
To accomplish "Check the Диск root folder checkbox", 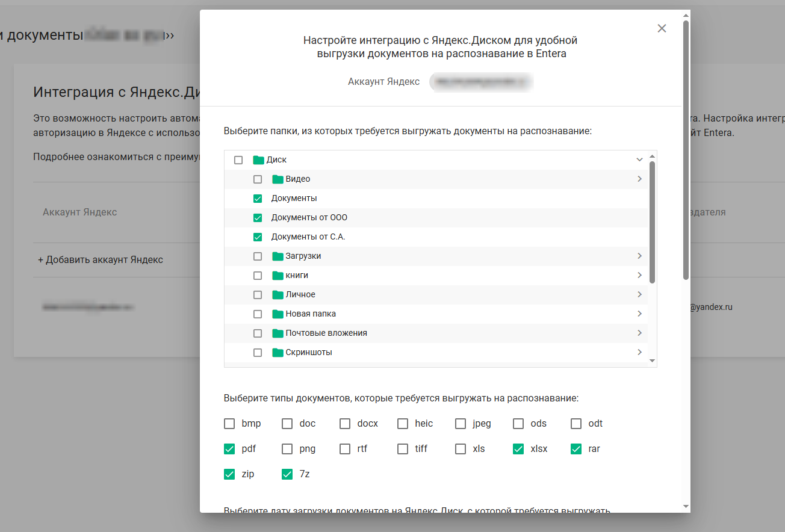I will 238,160.
